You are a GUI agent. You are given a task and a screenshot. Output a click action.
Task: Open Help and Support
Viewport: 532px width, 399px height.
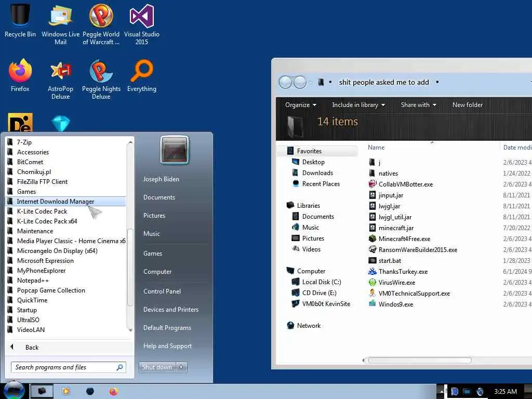coord(167,346)
